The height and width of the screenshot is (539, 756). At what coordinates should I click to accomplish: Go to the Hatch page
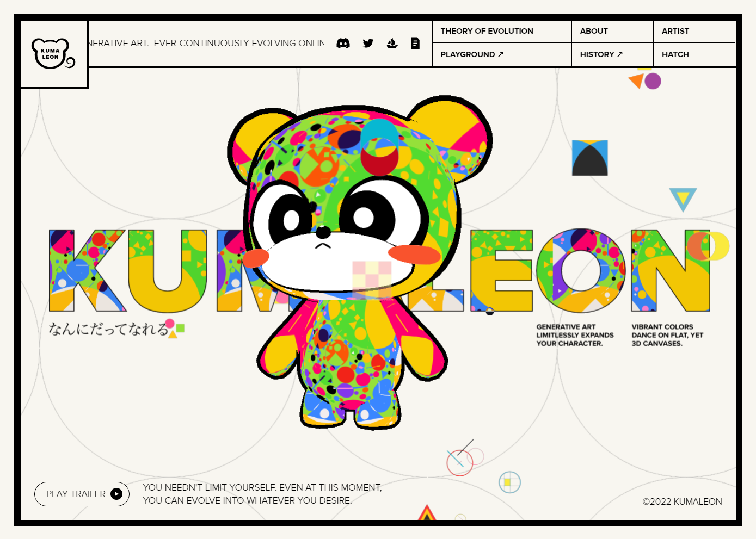675,54
